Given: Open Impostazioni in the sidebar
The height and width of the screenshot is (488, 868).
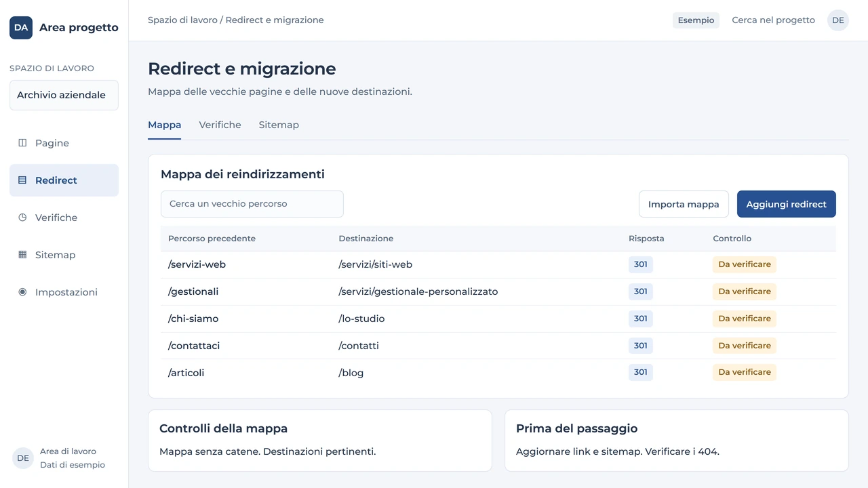Looking at the screenshot, I should (64, 292).
